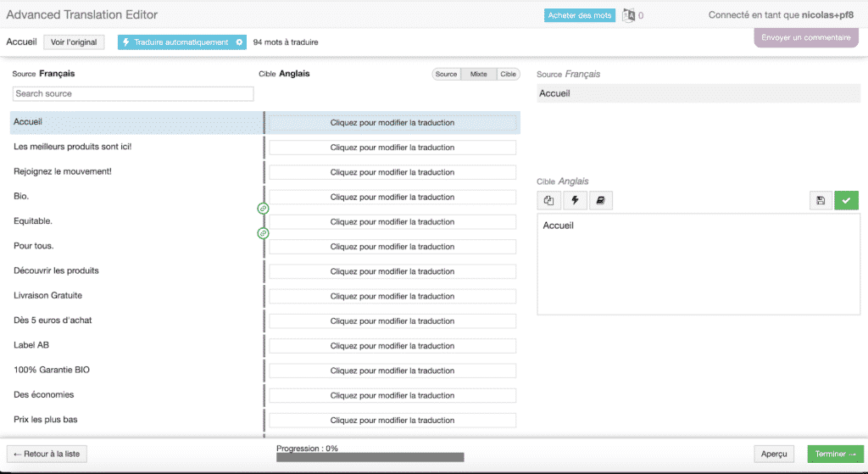Image resolution: width=868 pixels, height=474 pixels.
Task: Switch the view to Source only
Action: [x=446, y=75]
